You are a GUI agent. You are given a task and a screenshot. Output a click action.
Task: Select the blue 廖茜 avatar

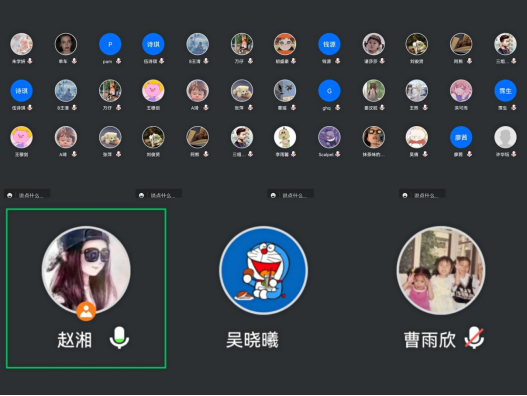[461, 137]
